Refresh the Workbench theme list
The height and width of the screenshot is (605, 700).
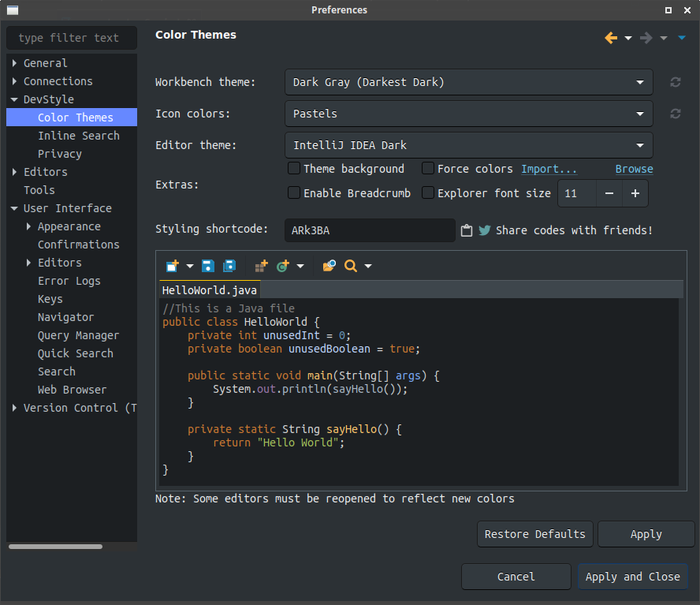point(676,82)
